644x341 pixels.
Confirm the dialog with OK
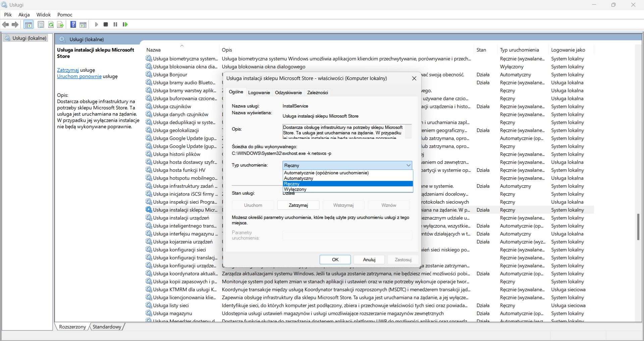[x=335, y=260]
